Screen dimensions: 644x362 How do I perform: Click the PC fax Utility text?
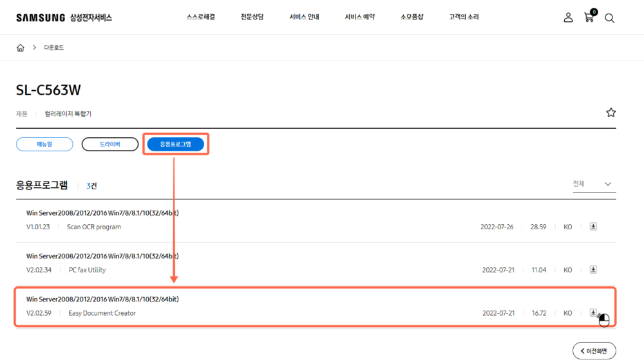tap(87, 270)
